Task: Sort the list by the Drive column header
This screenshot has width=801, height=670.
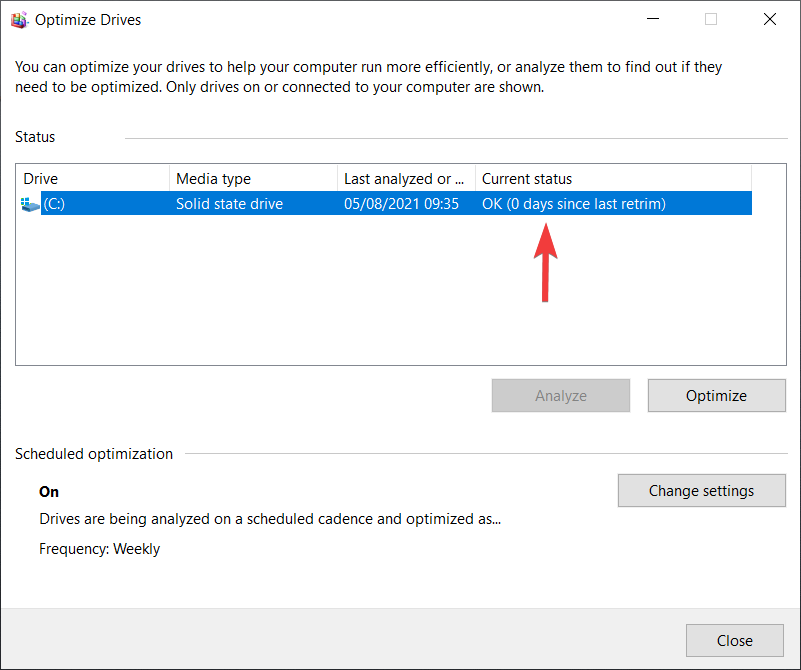Action: coord(93,179)
